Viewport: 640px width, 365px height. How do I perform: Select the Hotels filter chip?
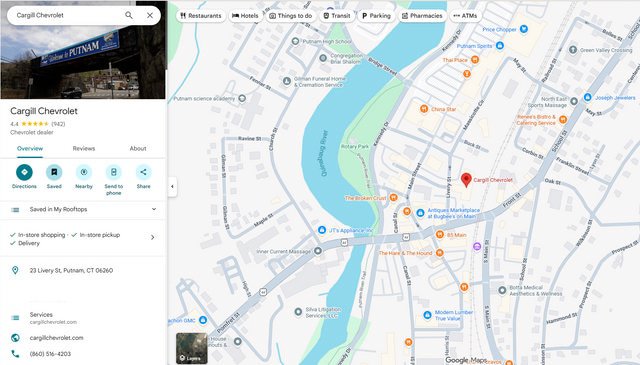[x=245, y=16]
